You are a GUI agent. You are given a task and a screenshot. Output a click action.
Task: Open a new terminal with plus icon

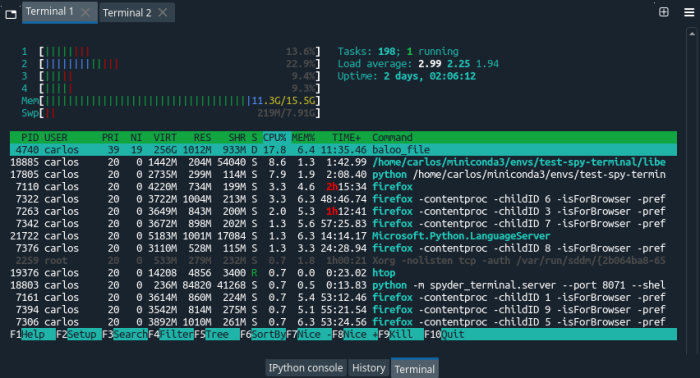point(664,12)
